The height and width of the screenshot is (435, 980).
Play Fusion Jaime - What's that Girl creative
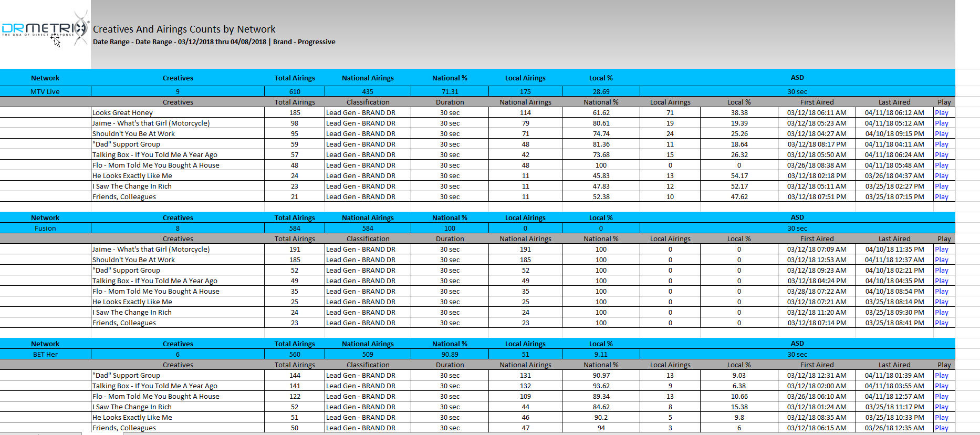pos(941,249)
